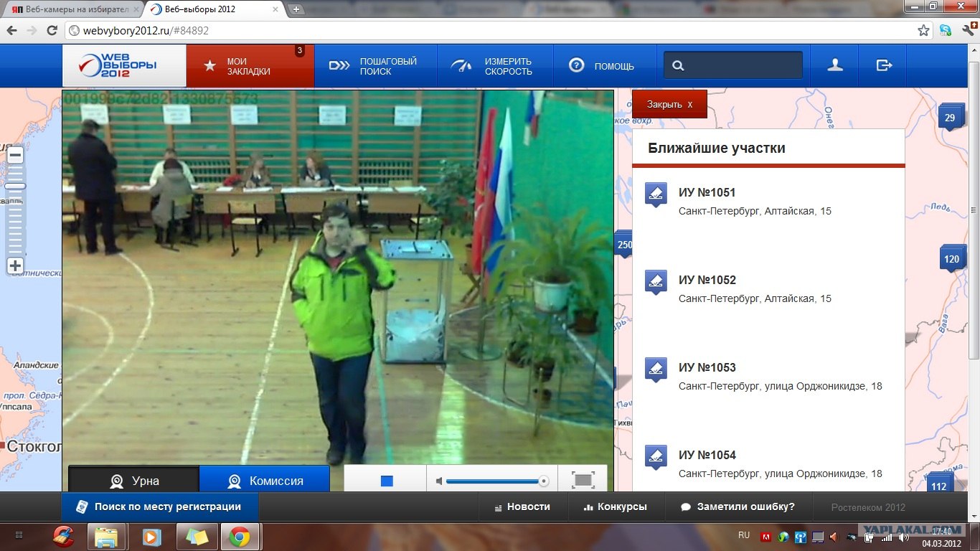Viewport: 980px width, 551px height.
Task: Stop the webcam video playback
Action: 387,481
